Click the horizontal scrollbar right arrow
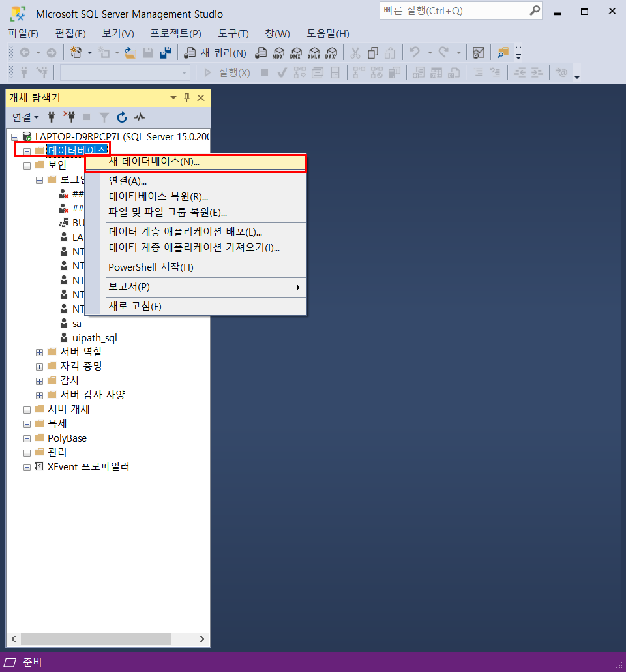This screenshot has width=626, height=672. point(202,639)
